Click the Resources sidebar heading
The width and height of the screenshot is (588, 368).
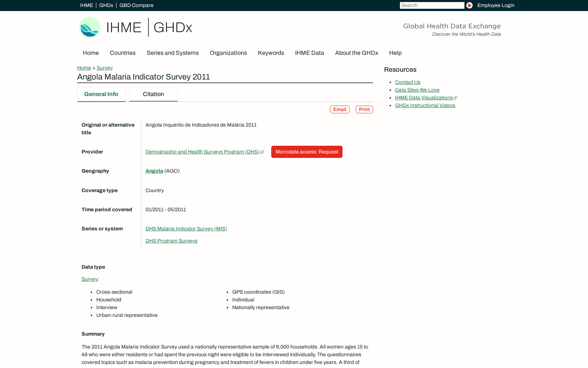pos(400,70)
